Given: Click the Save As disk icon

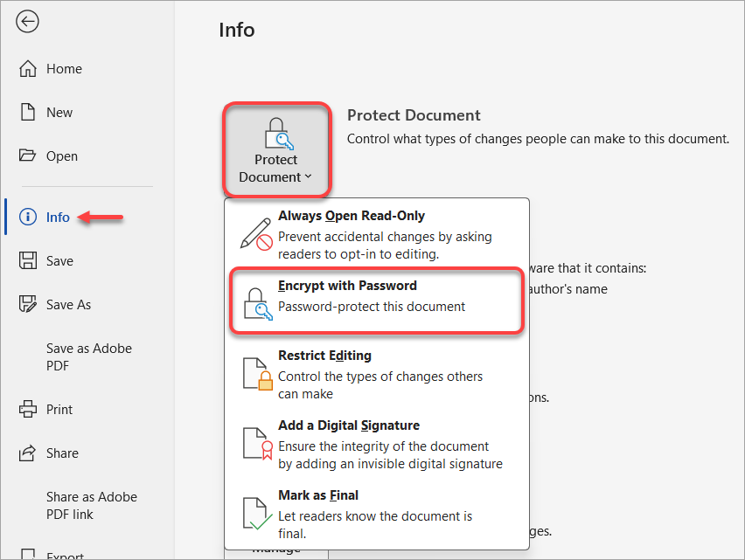Looking at the screenshot, I should [x=28, y=305].
